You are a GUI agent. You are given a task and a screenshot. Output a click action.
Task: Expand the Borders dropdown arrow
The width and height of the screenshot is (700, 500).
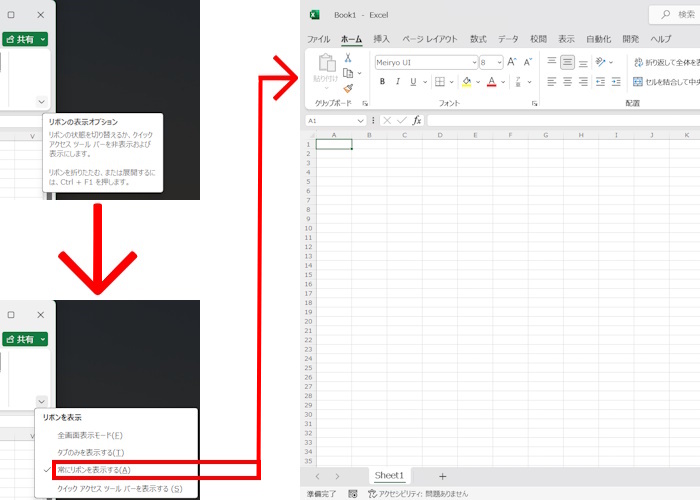[451, 82]
